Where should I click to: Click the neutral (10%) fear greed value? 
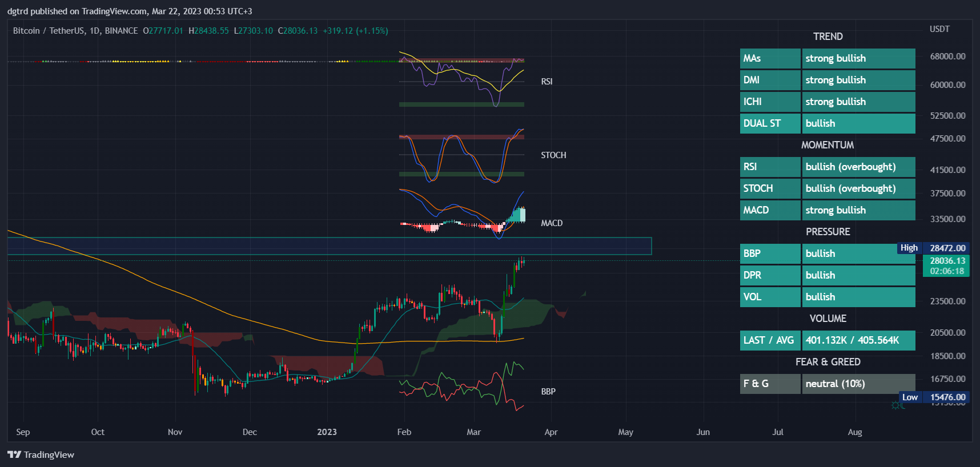coord(859,384)
